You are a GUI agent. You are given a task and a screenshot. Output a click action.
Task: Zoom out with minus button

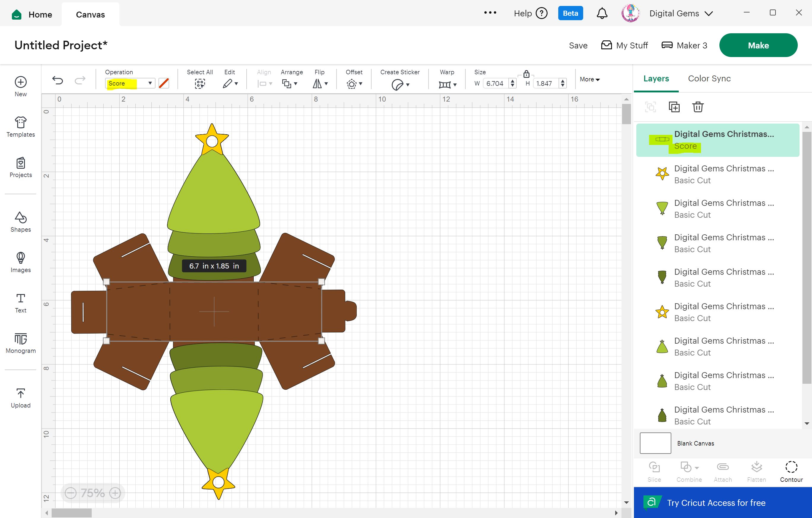pos(70,493)
